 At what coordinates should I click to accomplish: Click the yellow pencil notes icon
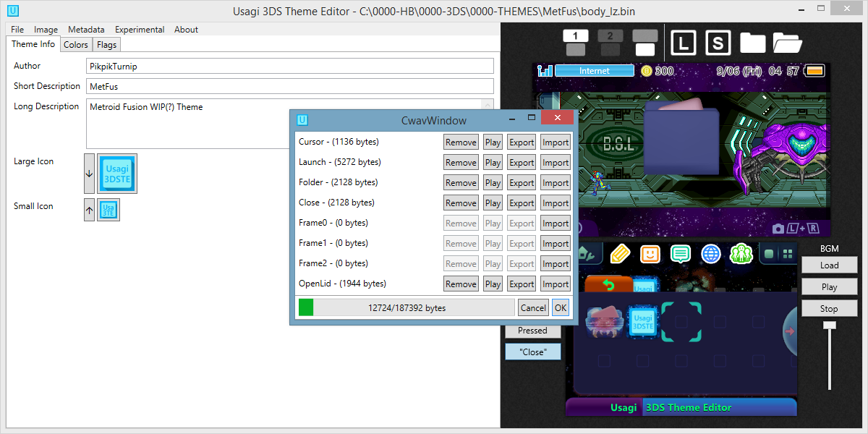tap(620, 254)
